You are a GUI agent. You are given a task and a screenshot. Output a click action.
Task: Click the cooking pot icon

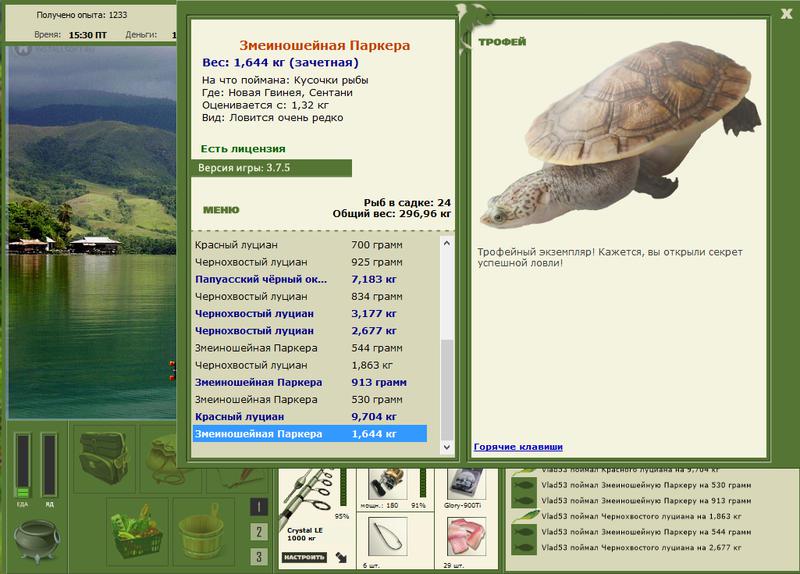[x=36, y=540]
